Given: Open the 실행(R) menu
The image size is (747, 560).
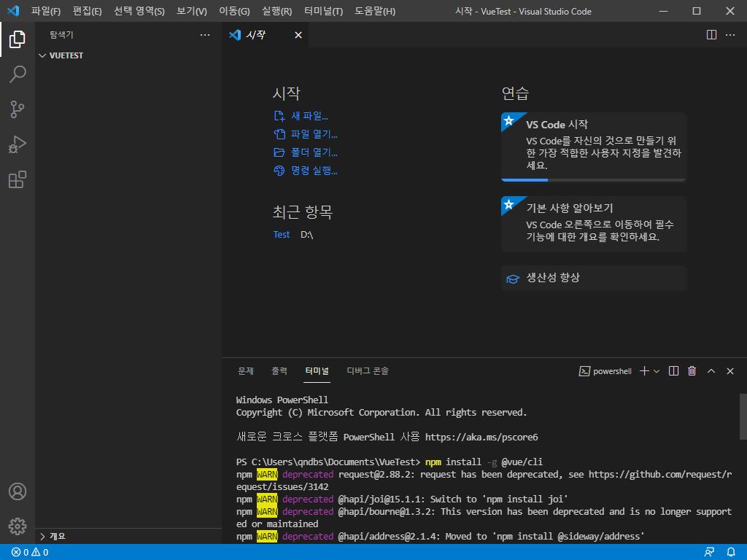Looking at the screenshot, I should [276, 11].
